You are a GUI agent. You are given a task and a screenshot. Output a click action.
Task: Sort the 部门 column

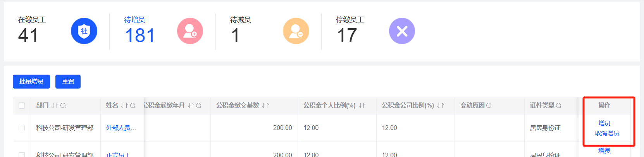click(x=55, y=106)
